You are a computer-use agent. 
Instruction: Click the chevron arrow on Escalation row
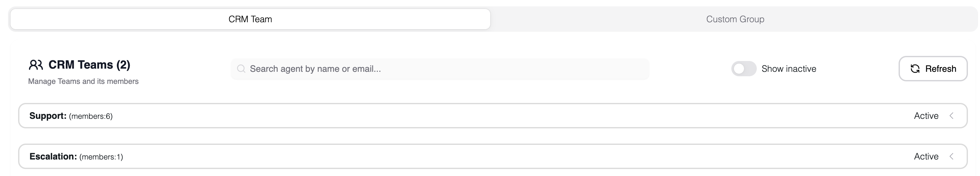[x=951, y=157]
